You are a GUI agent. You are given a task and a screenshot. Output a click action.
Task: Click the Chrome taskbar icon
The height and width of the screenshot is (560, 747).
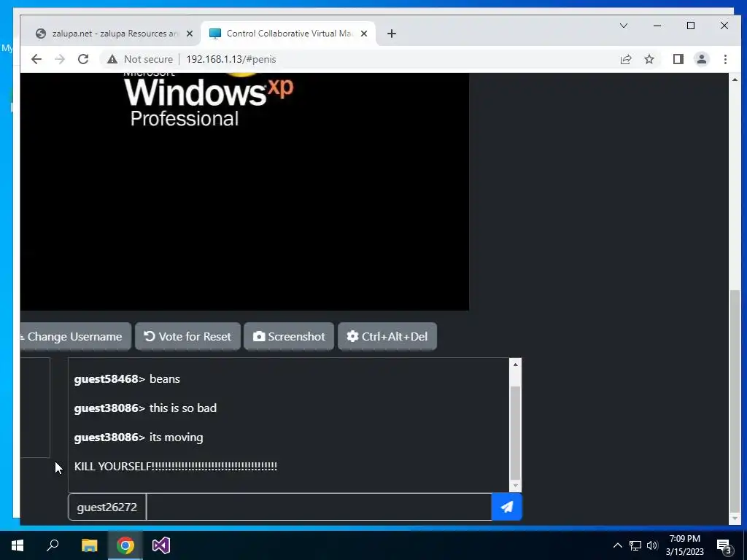(125, 545)
